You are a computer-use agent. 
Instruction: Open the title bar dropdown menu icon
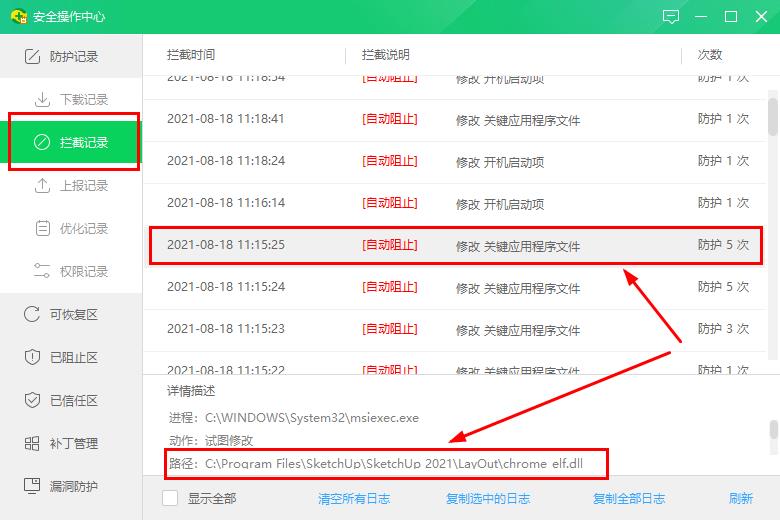tap(701, 17)
